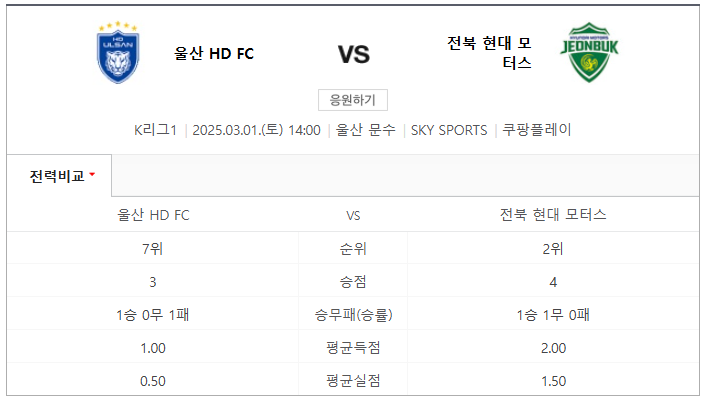Viewport: 707px width, 402px height.
Task: Click the 순위 row label
Action: (x=353, y=248)
